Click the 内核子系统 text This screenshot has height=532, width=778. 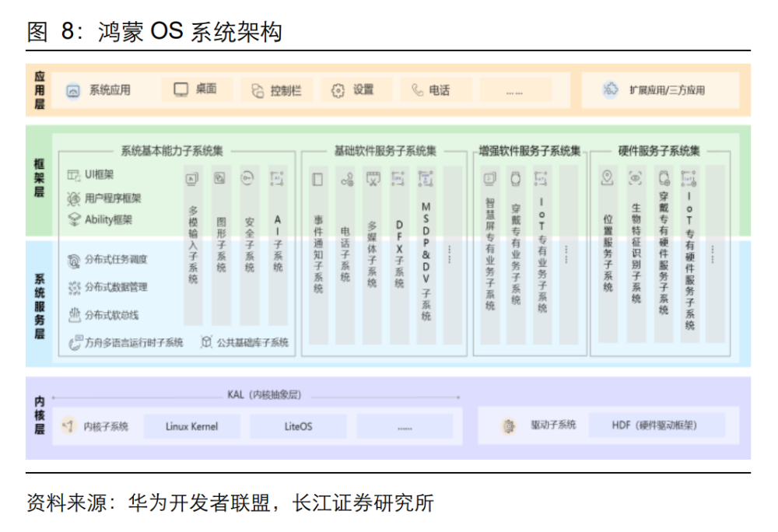click(106, 426)
